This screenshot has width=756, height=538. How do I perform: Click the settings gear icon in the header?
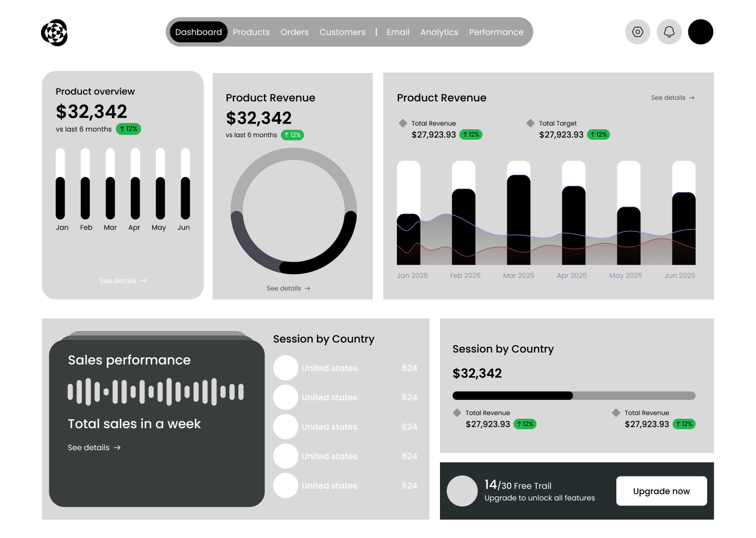click(x=637, y=32)
